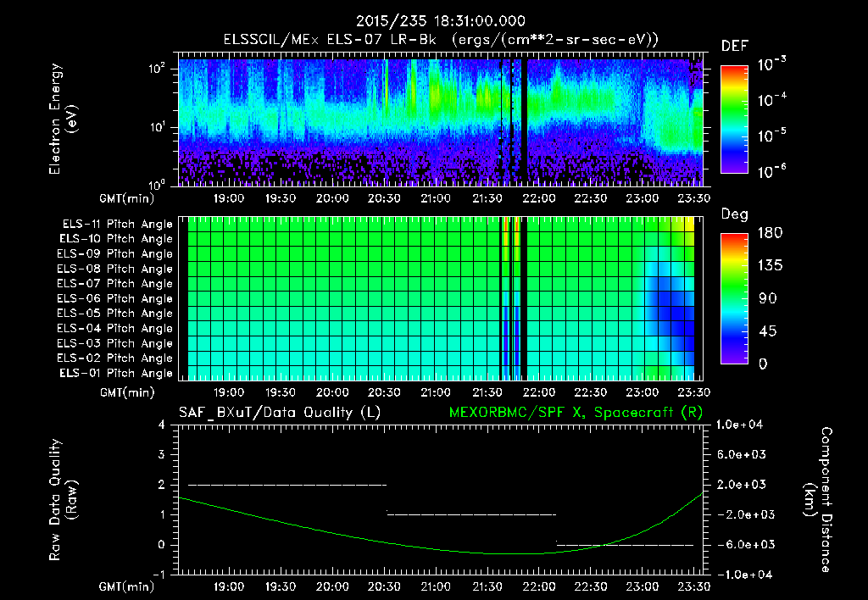Click the 19:30 tick label on the bottom axis
The image size is (868, 600).
281,586
